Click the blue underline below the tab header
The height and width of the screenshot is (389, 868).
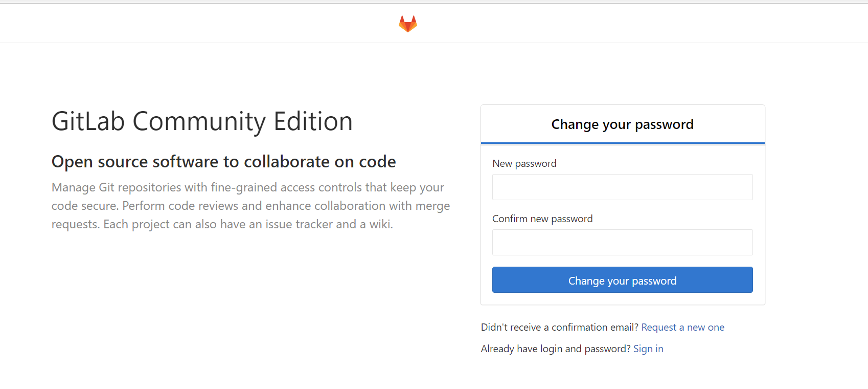tap(622, 143)
